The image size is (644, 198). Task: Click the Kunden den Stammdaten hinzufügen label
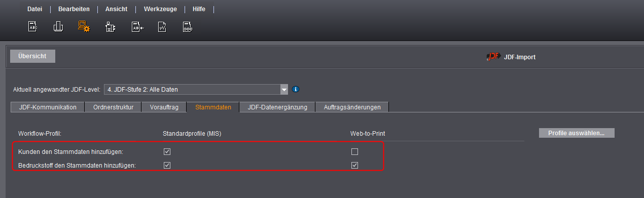[70, 151]
